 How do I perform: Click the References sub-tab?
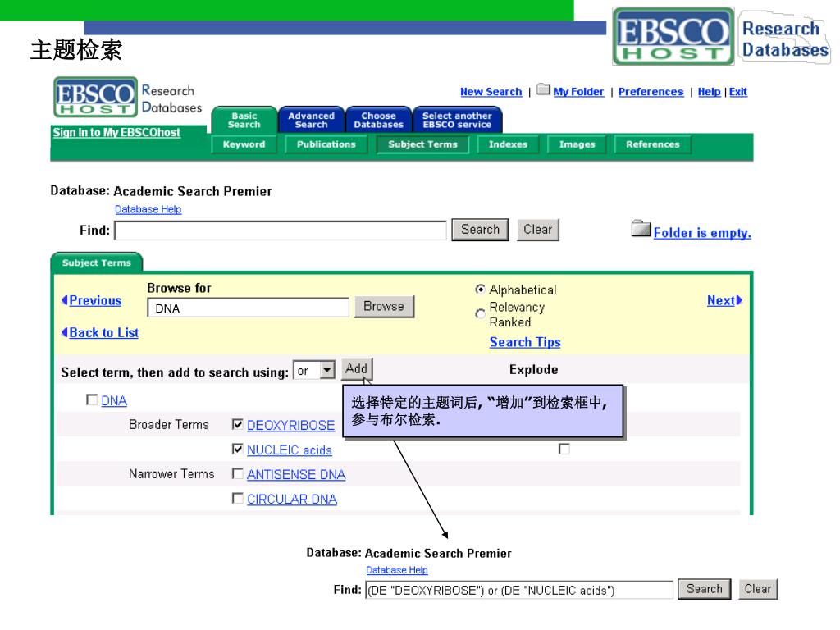[652, 144]
